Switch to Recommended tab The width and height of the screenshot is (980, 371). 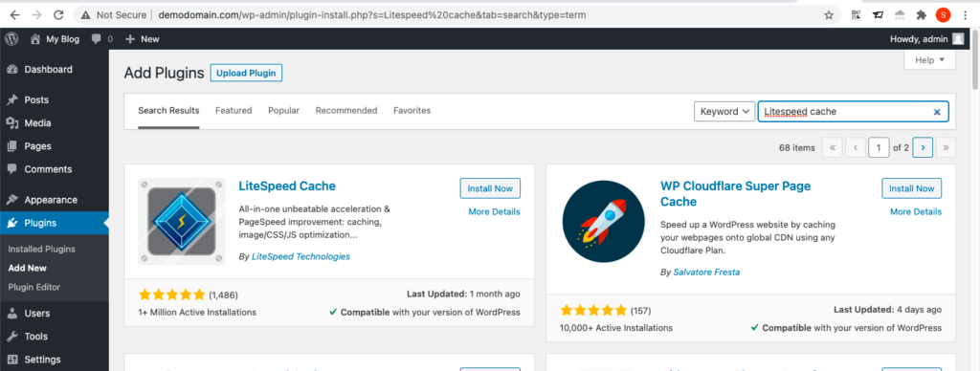(346, 111)
